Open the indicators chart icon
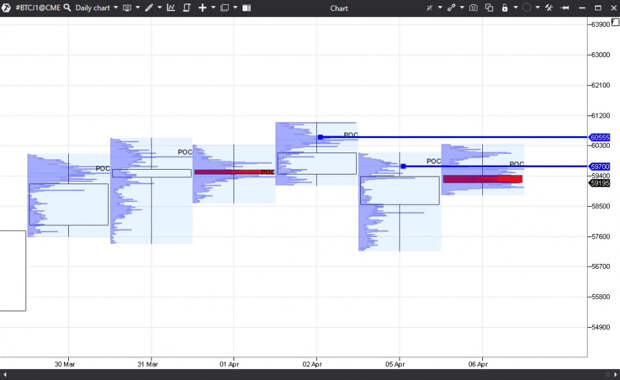The height and width of the screenshot is (380, 620). click(171, 8)
